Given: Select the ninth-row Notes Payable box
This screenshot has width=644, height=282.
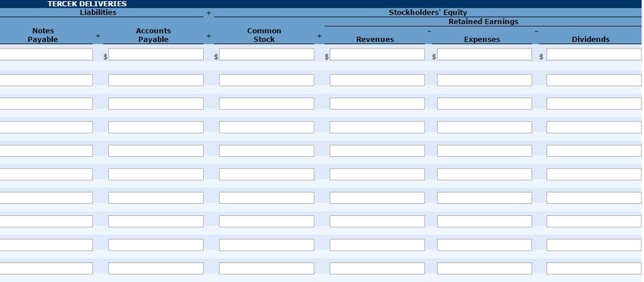Looking at the screenshot, I should (x=47, y=245).
